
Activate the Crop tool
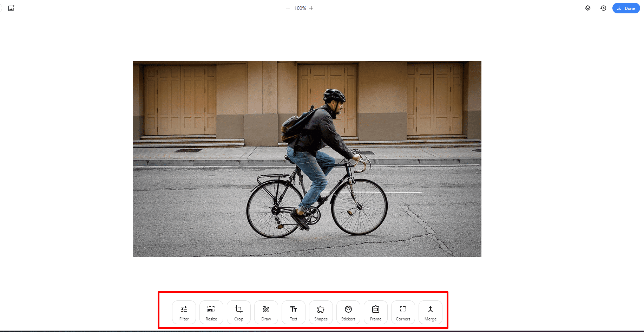[239, 312]
